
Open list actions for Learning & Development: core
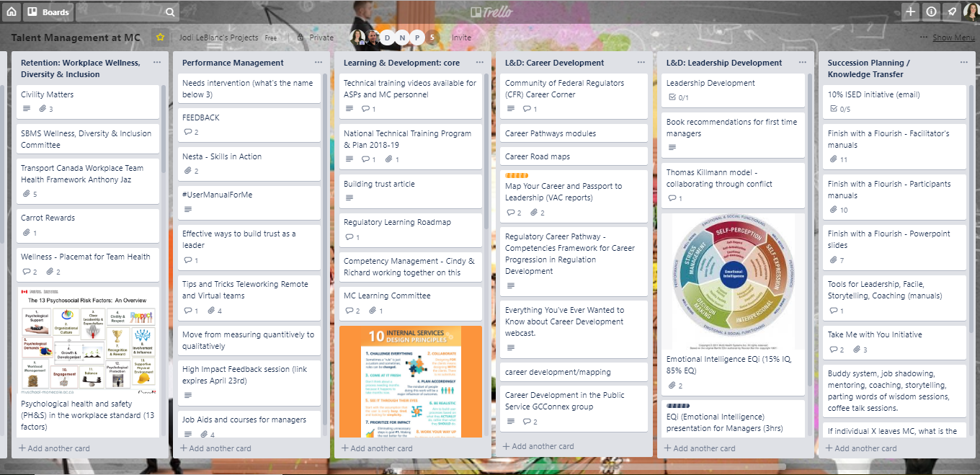pos(480,63)
